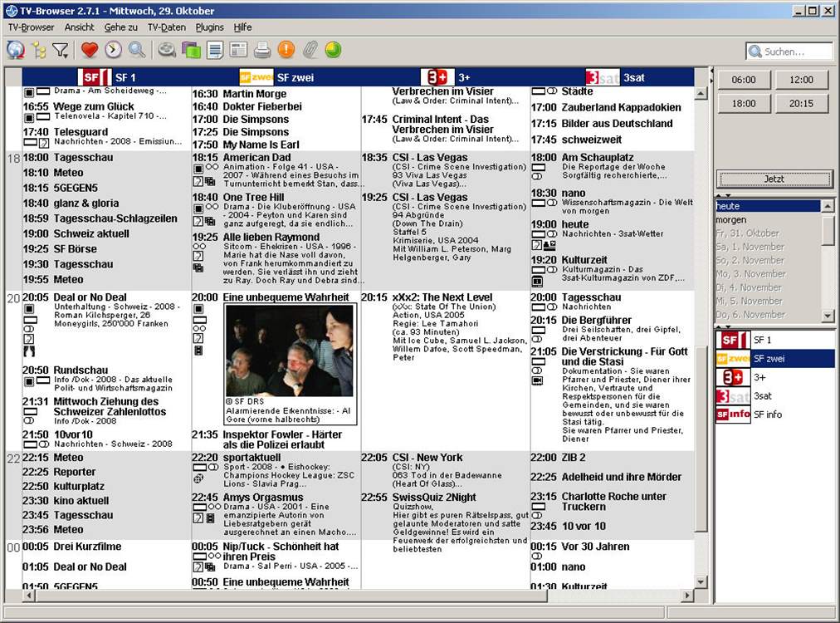Screen dimensions: 840x623
Task: Jump to the 20:15 time button
Action: (x=802, y=104)
